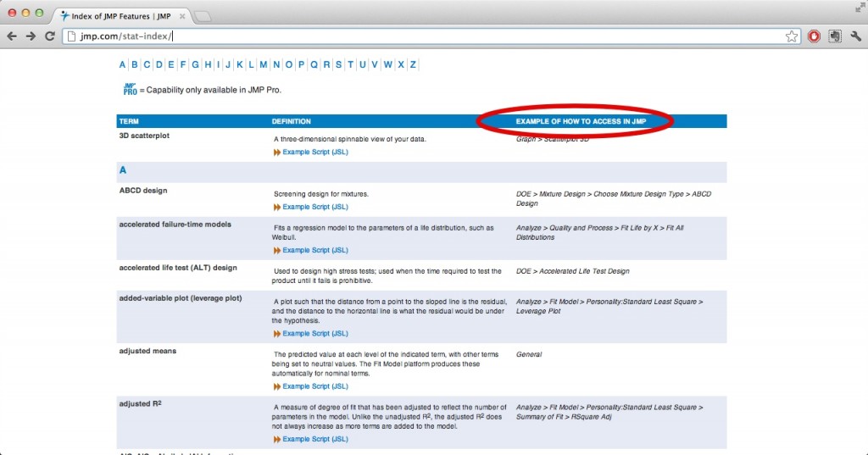The image size is (868, 455).
Task: Focus the address bar showing jmp.com/stat-index/
Action: [431, 36]
